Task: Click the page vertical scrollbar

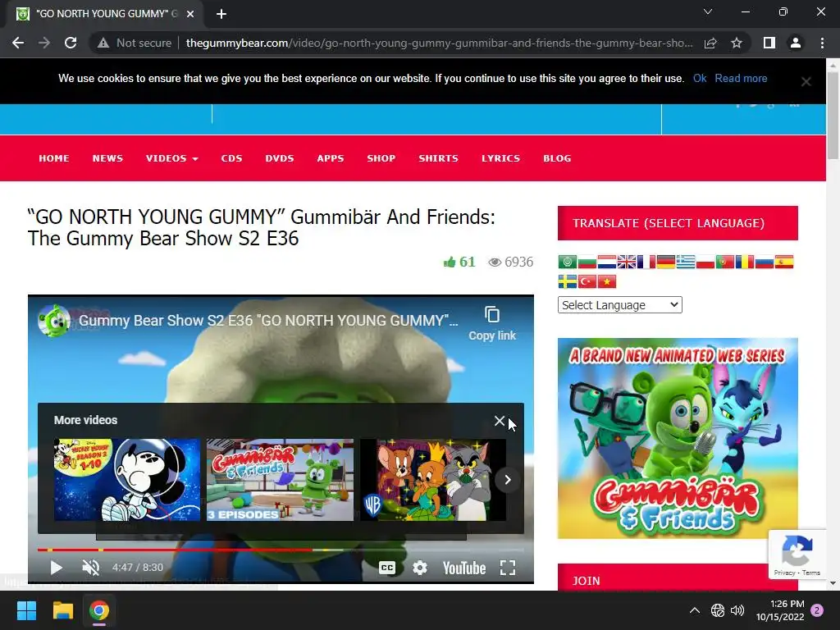Action: (x=833, y=115)
